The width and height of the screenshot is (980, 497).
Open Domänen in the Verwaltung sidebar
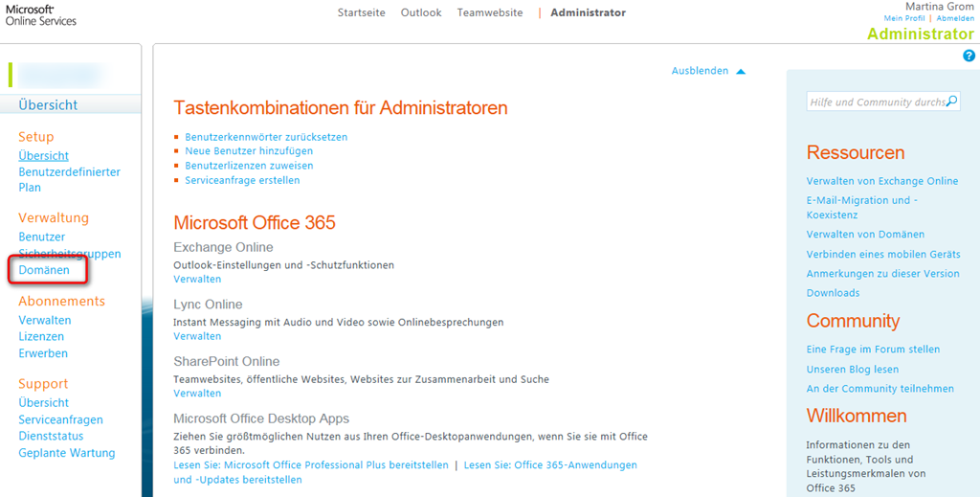click(44, 270)
